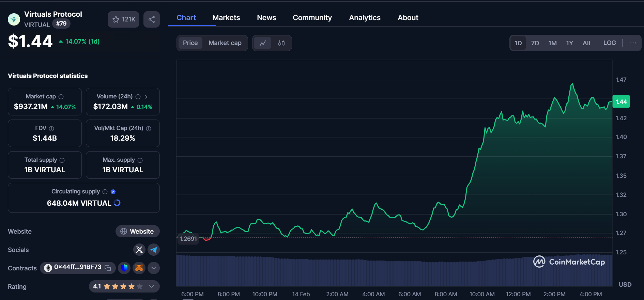
Task: Show info for Max. supply
Action: [140, 160]
